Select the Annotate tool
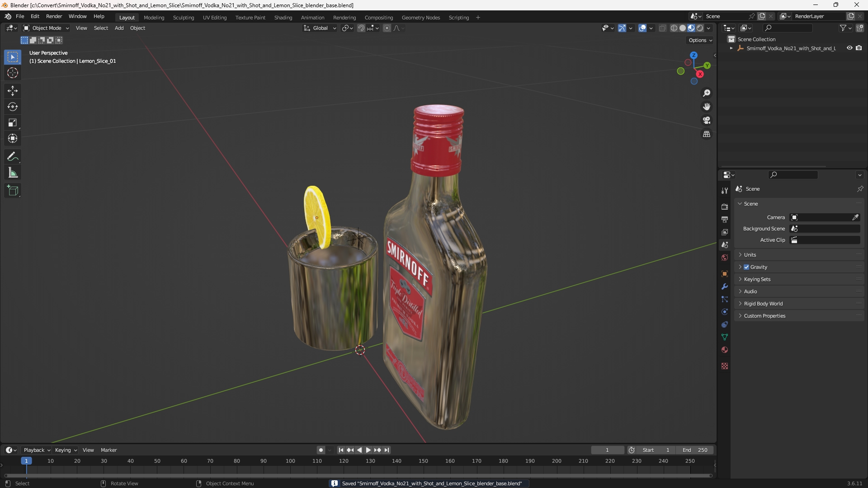Viewport: 868px width, 488px height. tap(13, 157)
